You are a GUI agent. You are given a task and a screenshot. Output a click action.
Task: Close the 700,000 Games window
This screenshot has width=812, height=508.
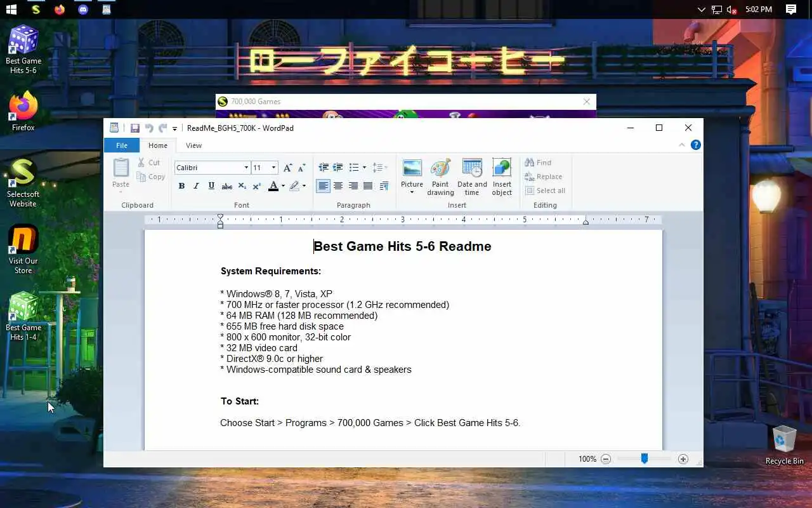587,102
